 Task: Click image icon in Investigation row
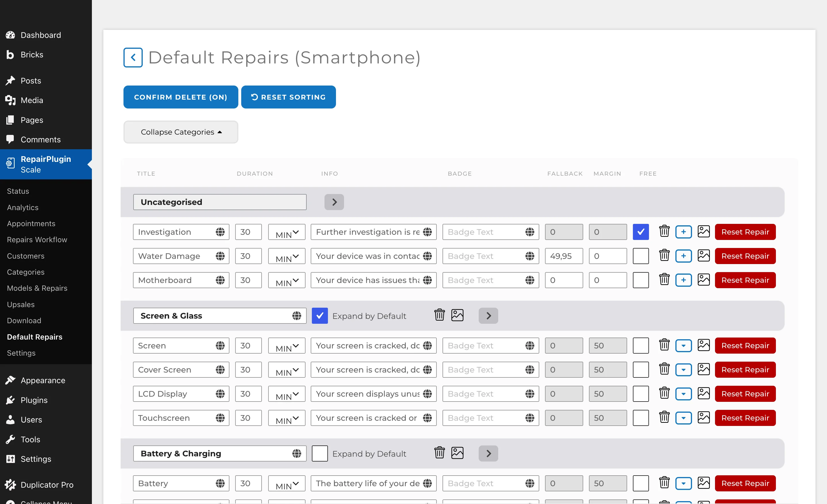pyautogui.click(x=704, y=232)
